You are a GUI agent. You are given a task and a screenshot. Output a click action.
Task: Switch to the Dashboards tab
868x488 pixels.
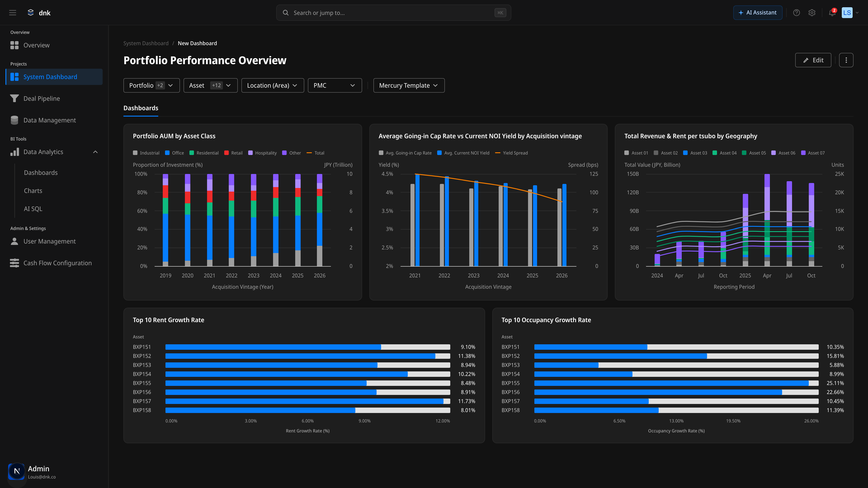(x=141, y=108)
